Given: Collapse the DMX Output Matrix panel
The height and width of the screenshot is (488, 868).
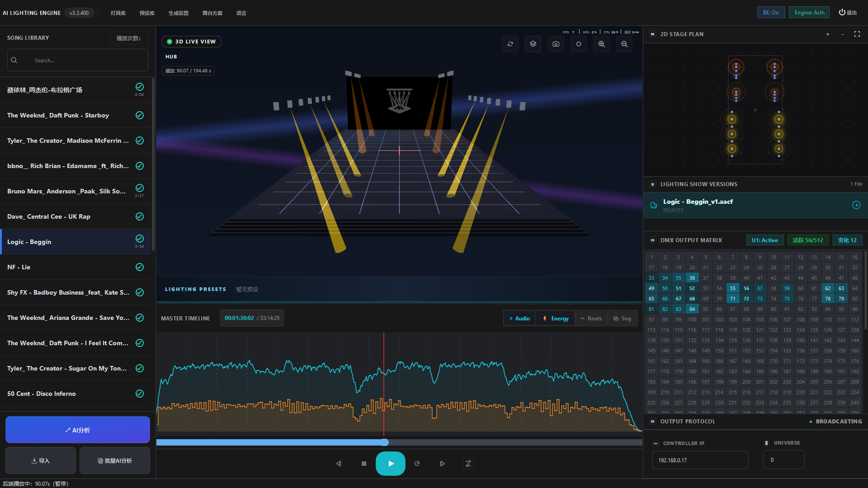Looking at the screenshot, I should tap(652, 240).
